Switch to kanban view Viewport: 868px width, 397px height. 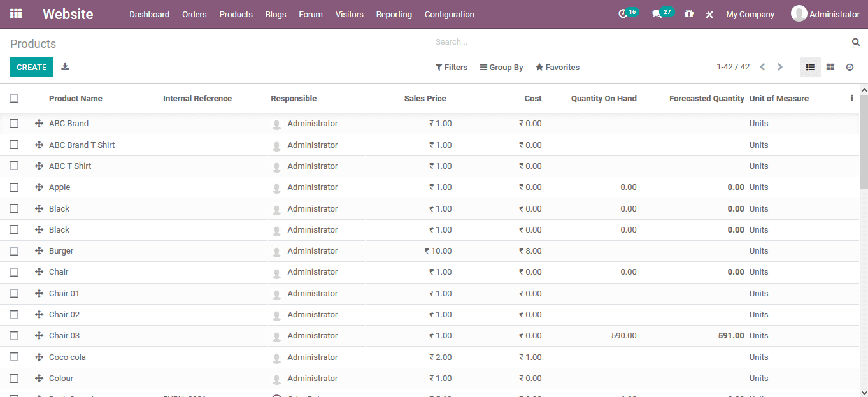click(830, 66)
